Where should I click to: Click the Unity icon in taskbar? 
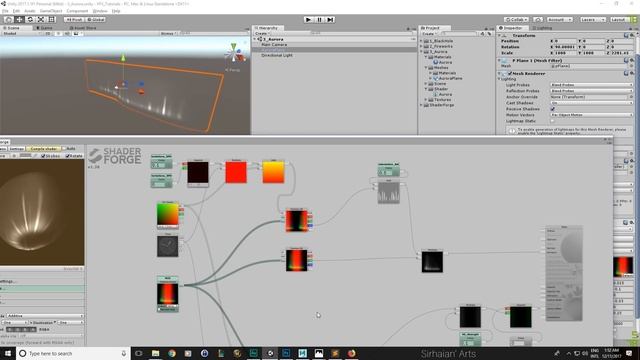(x=270, y=353)
